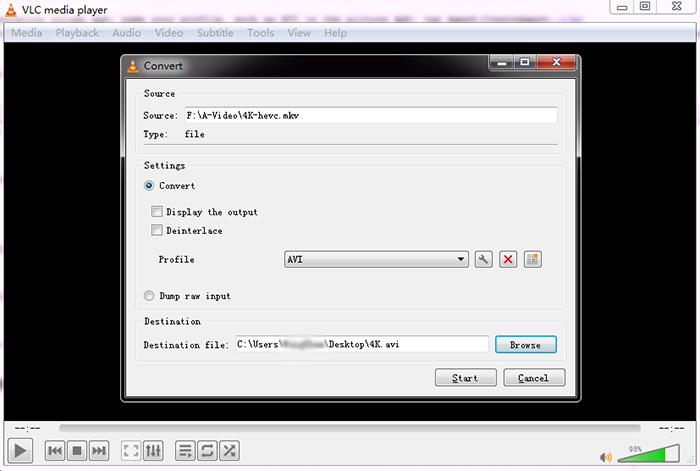This screenshot has width=700, height=471.
Task: Click the Play button in VLC controls
Action: tap(20, 451)
